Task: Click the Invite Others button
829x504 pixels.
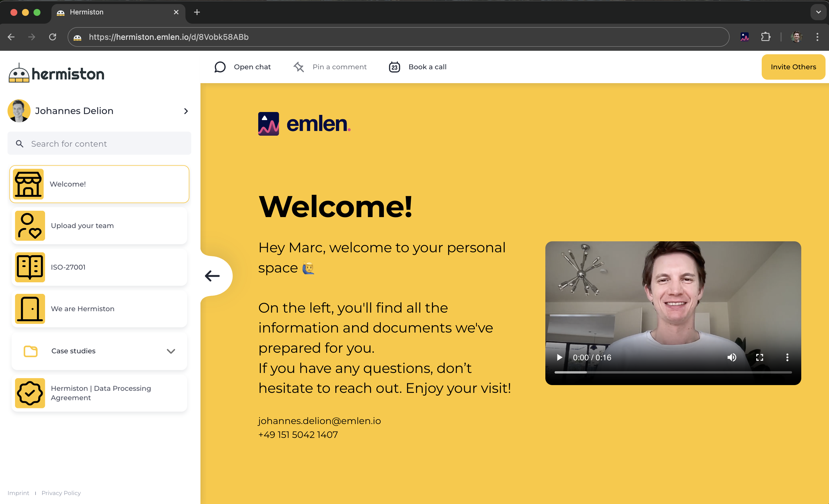Action: (793, 67)
